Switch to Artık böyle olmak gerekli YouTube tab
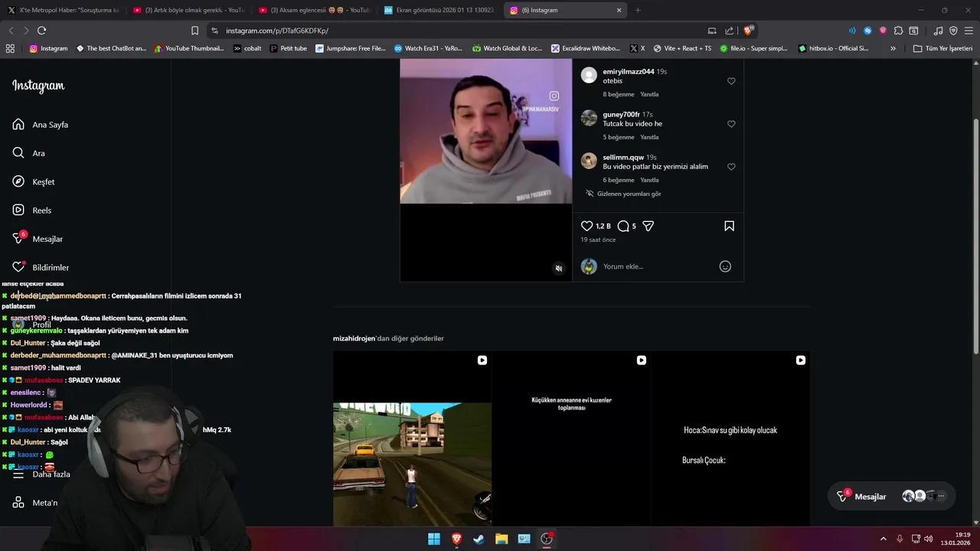This screenshot has width=980, height=551. click(189, 10)
